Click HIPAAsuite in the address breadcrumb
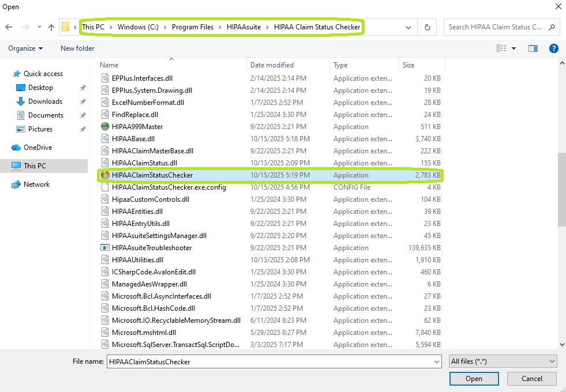Image resolution: width=566 pixels, height=392 pixels. pyautogui.click(x=243, y=27)
